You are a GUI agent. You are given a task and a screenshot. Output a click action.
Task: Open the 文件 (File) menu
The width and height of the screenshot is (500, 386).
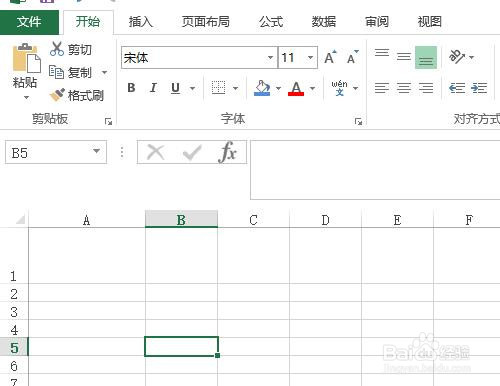click(29, 22)
